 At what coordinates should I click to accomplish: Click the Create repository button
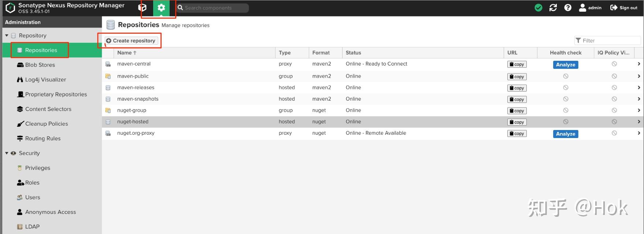click(131, 41)
